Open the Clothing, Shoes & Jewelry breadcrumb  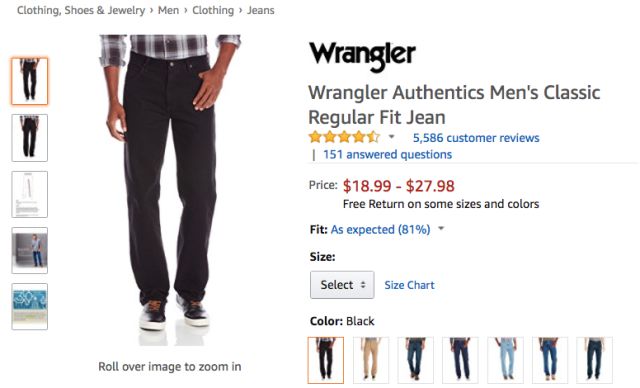[x=81, y=10]
